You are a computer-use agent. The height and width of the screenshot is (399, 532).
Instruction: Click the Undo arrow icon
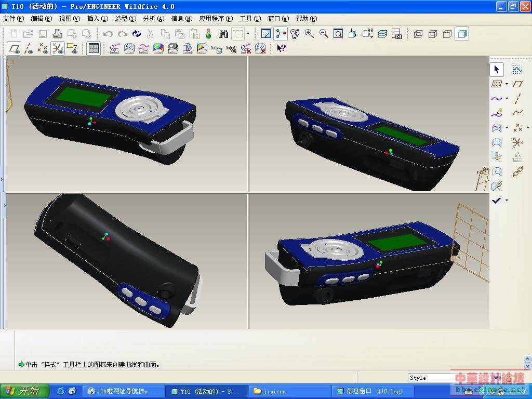pyautogui.click(x=108, y=34)
